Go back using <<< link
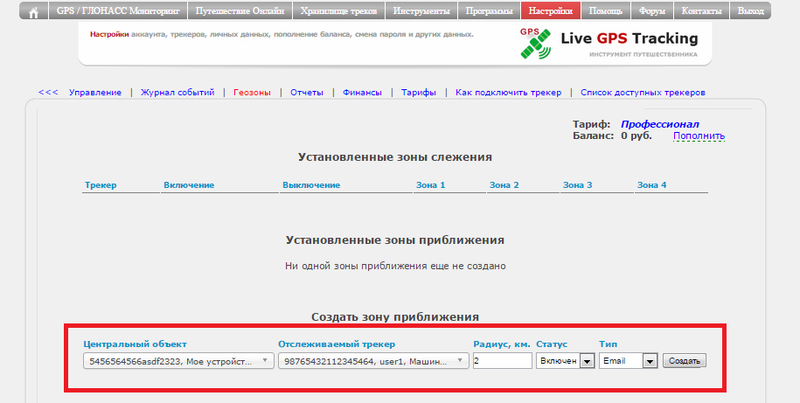Image resolution: width=800 pixels, height=403 pixels. (x=48, y=92)
